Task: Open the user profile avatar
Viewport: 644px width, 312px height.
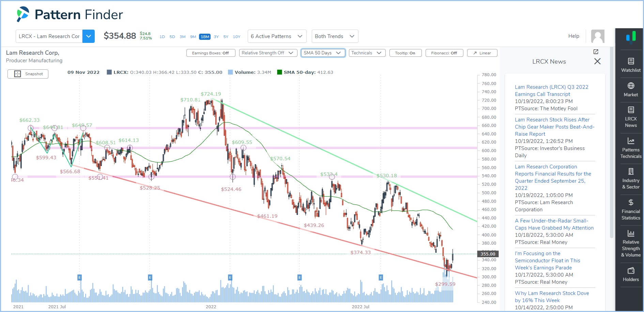Action: [598, 36]
